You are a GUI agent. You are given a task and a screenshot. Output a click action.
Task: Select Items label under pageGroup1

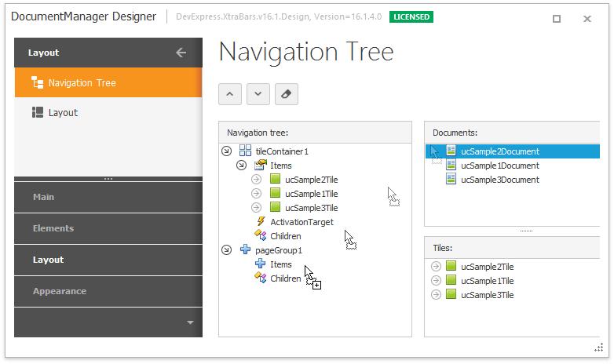281,264
